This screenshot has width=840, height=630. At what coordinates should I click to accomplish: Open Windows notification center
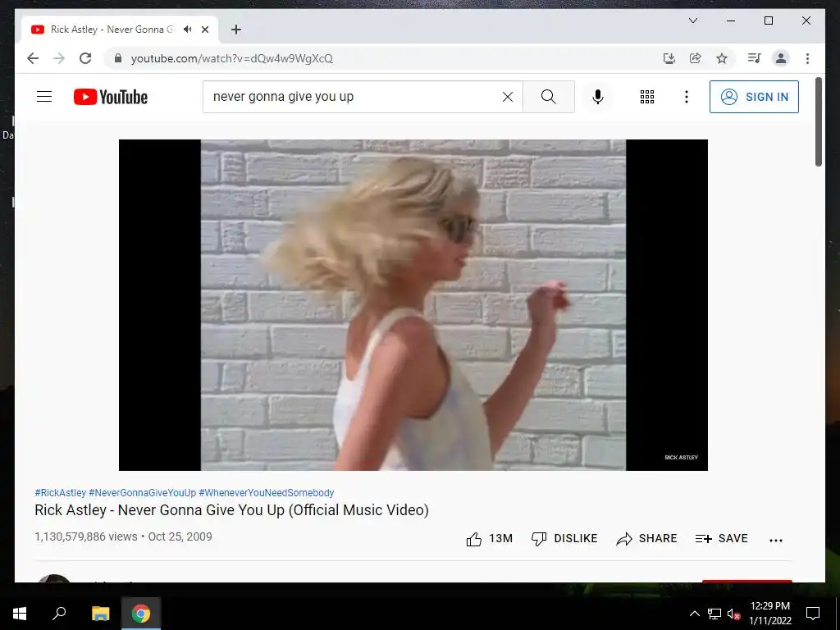(x=813, y=614)
